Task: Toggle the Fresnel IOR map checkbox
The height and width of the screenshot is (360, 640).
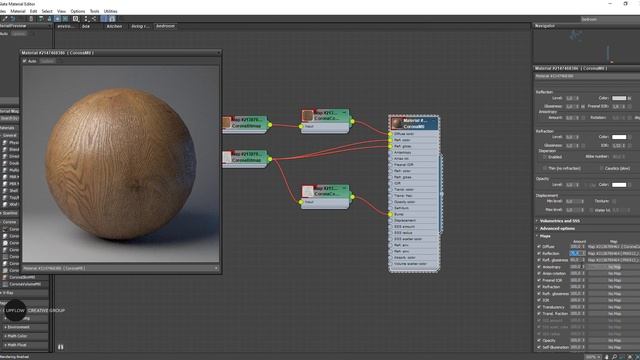Action: pyautogui.click(x=539, y=280)
